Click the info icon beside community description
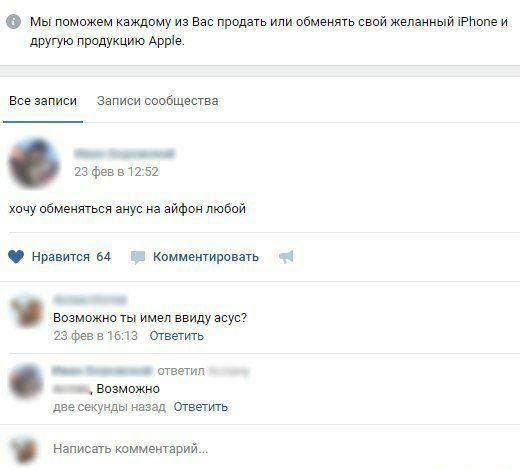Viewport: 520px width, 470px height. tap(14, 22)
